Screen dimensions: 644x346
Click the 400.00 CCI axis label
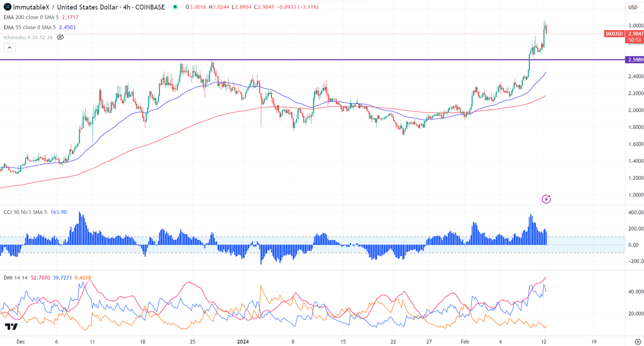636,213
